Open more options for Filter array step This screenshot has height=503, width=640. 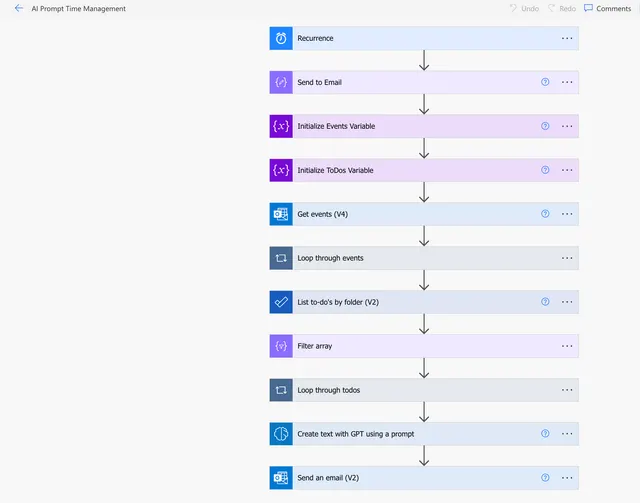click(567, 346)
